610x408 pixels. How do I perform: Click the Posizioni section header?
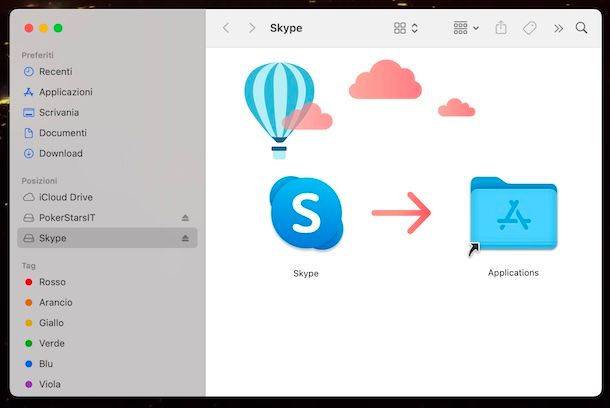click(39, 181)
